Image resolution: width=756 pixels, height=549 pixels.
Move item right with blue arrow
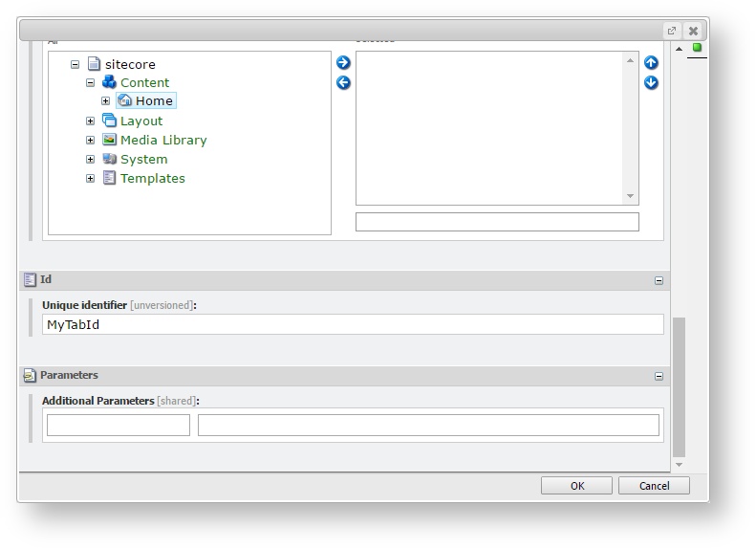(x=343, y=62)
